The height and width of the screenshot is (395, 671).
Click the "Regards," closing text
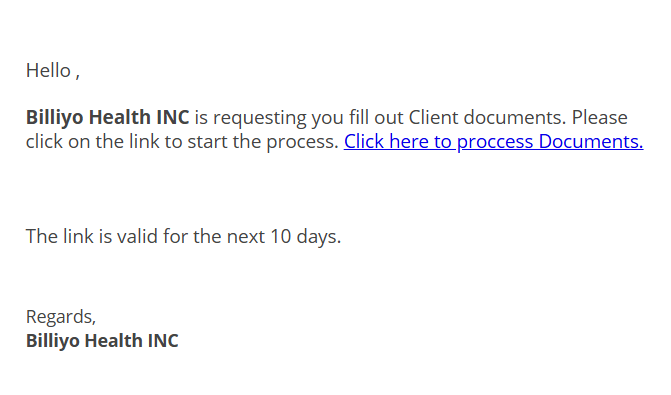coord(61,317)
